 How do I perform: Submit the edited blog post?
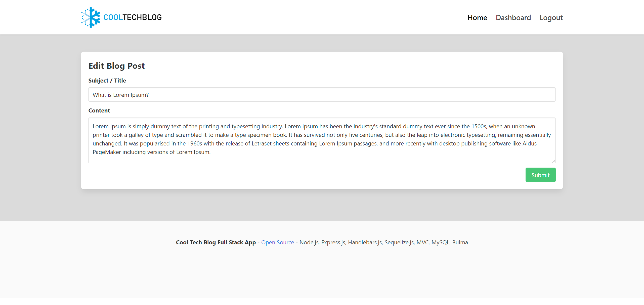coord(540,175)
